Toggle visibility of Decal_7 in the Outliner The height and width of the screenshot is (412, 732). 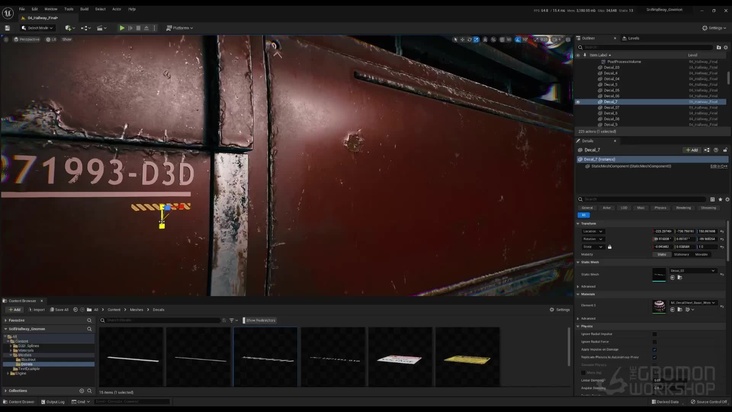click(578, 102)
